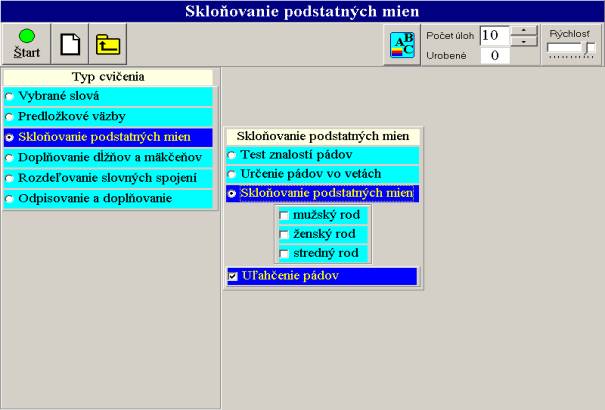The height and width of the screenshot is (410, 605).
Task: Select Skloňovanie podstatných mien in Typ cvičenia
Action: click(x=108, y=137)
